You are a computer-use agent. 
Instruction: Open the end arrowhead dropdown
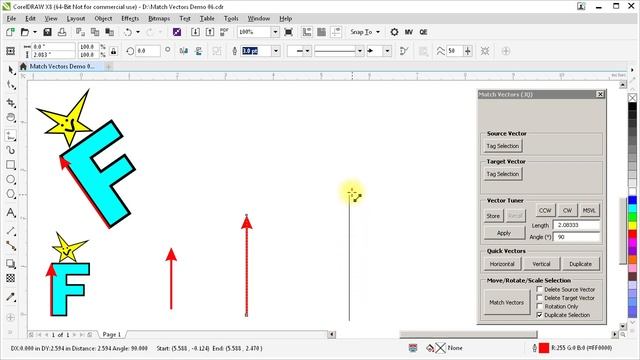pyautogui.click(x=387, y=51)
